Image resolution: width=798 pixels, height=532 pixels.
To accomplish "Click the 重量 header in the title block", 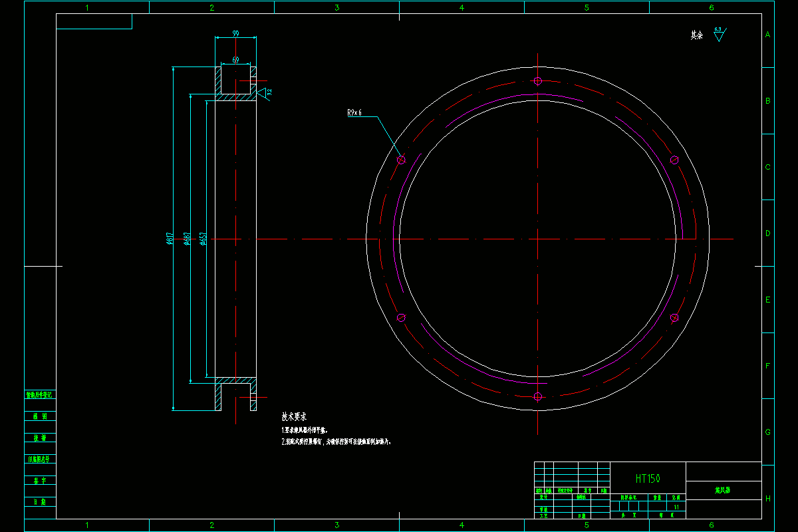I will [657, 497].
